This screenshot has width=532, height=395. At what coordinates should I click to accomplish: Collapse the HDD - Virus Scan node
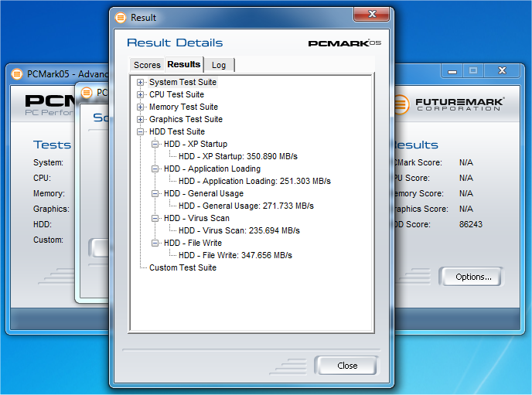[x=155, y=218]
